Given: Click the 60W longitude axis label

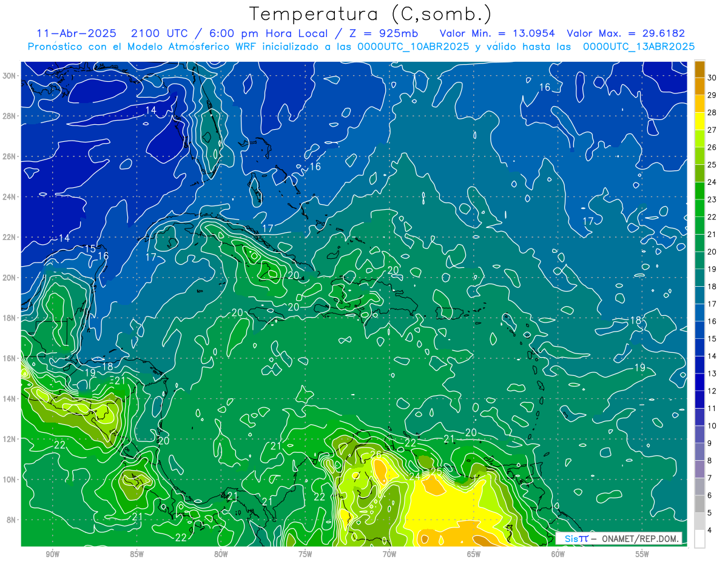Looking at the screenshot, I should pyautogui.click(x=558, y=554).
